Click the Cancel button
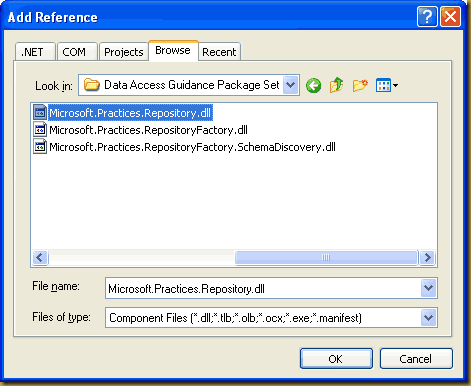This screenshot has height=386, width=471. (x=416, y=359)
